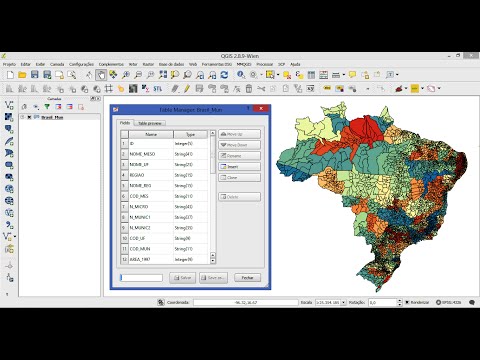Click the Refresh map blue arrows icon
The height and width of the screenshot is (360, 480).
click(224, 75)
